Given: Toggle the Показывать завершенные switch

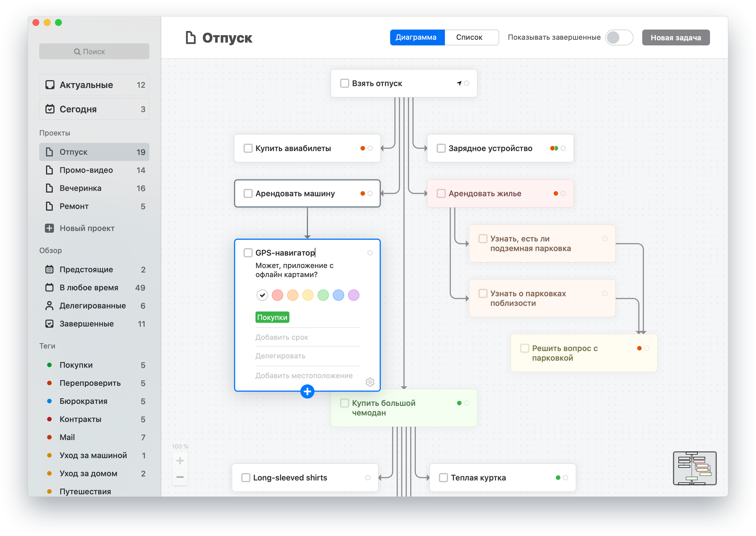Looking at the screenshot, I should [x=619, y=37].
